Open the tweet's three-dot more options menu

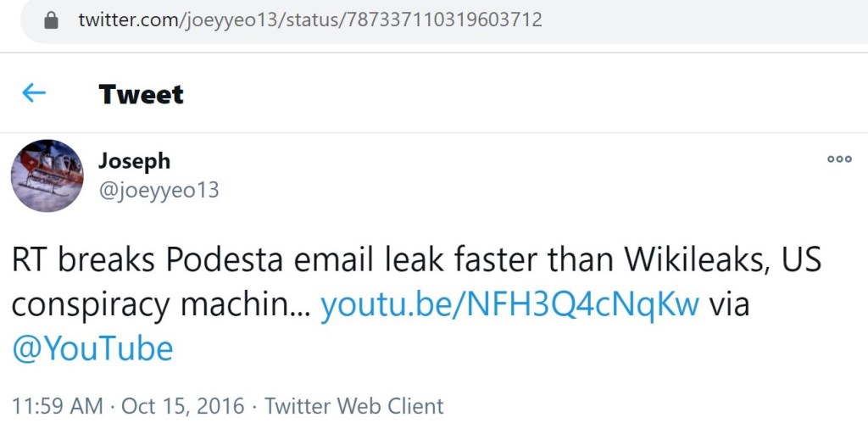[x=839, y=159]
